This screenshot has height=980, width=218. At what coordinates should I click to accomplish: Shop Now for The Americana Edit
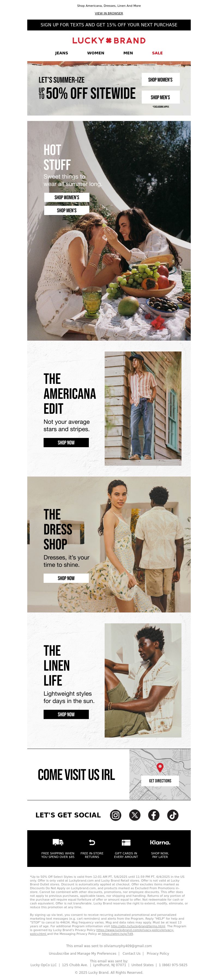pyautogui.click(x=66, y=443)
